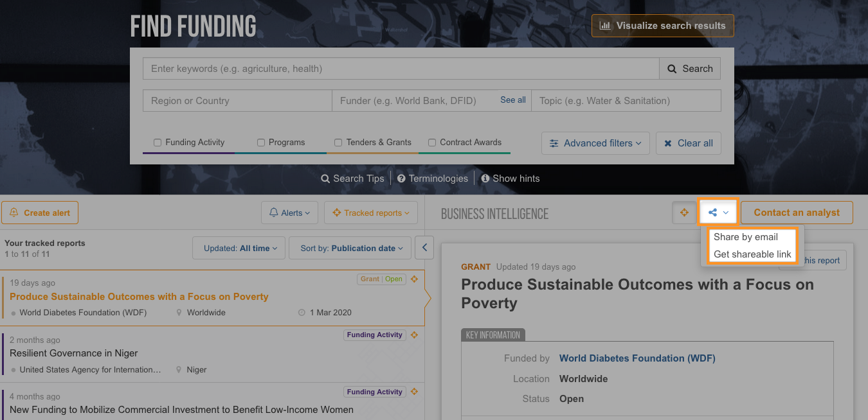Screen dimensions: 868x420
Task: Click the Create alert button
Action: (40, 213)
